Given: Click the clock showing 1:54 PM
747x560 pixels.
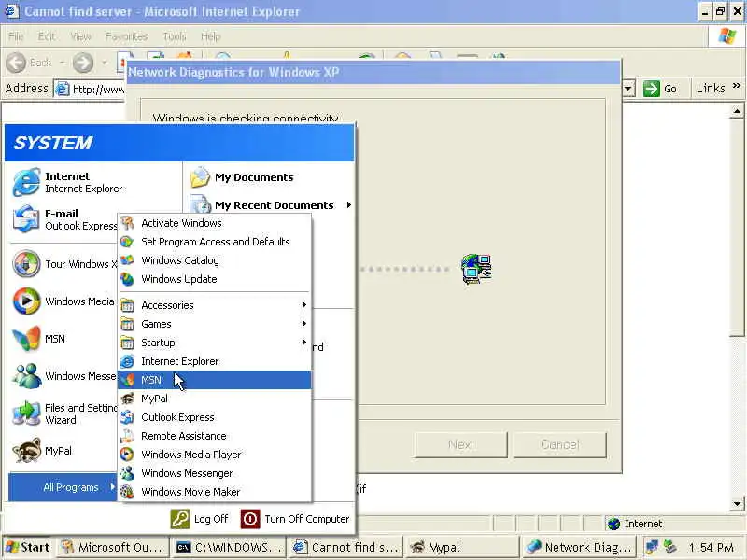Looking at the screenshot, I should point(711,547).
